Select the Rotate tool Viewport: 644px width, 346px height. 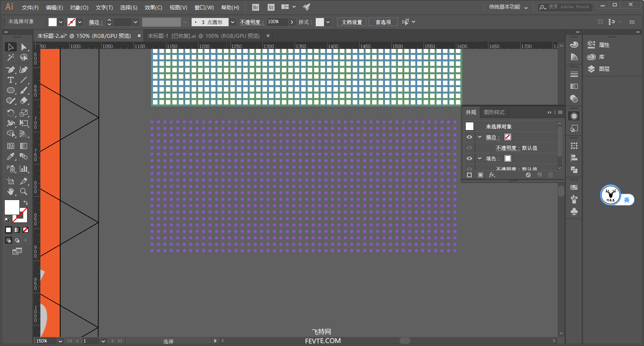click(x=11, y=113)
